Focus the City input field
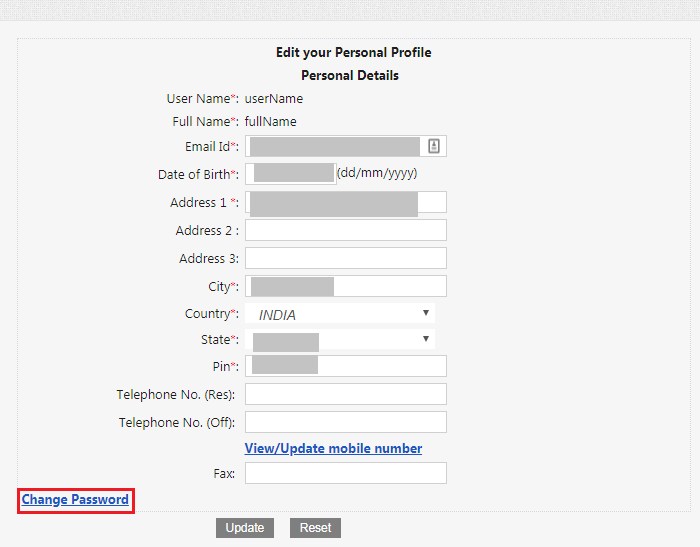This screenshot has width=700, height=547. (346, 286)
